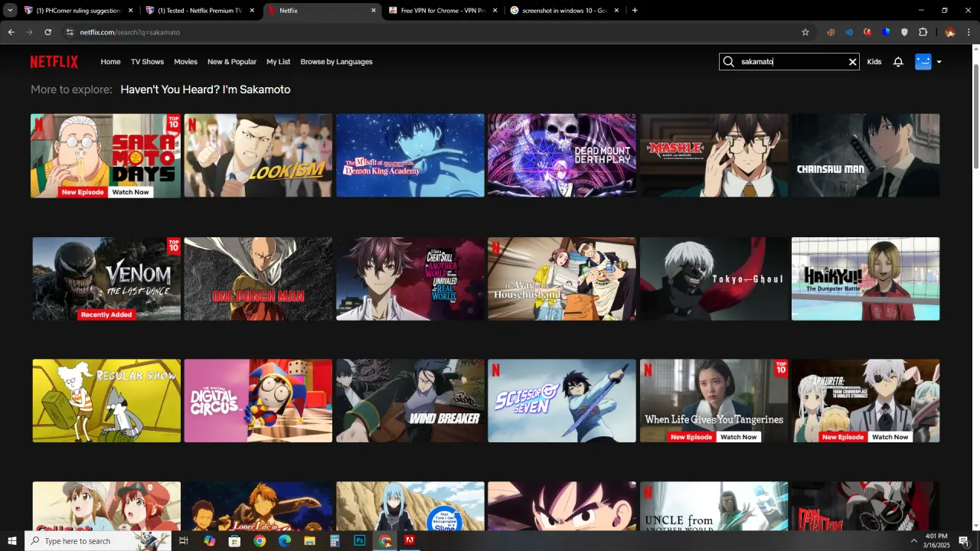Open Wind Breaker thumbnail

click(410, 401)
